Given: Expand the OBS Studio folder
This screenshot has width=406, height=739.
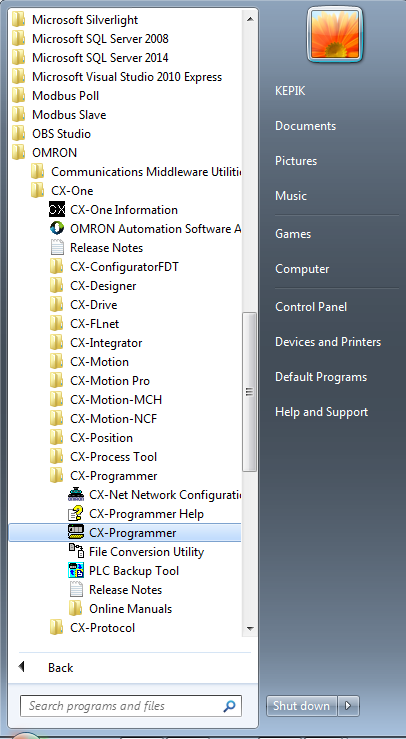Looking at the screenshot, I should pyautogui.click(x=51, y=133).
